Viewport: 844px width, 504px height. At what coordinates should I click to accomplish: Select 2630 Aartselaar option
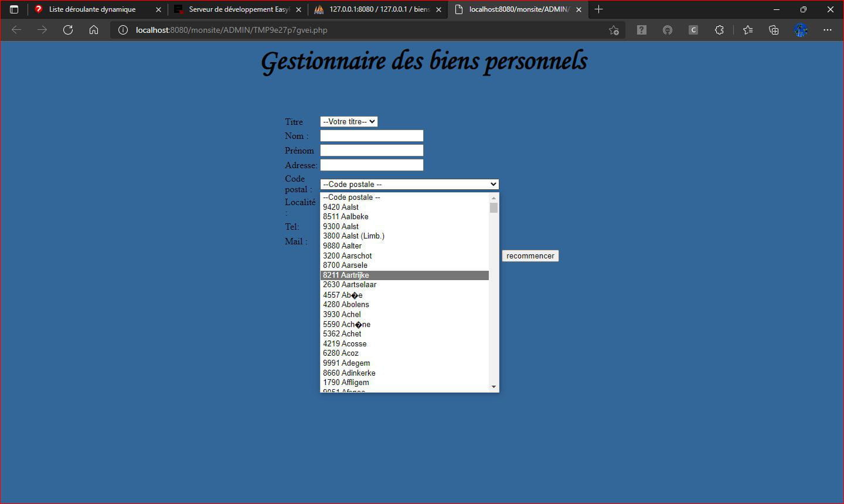pos(404,284)
